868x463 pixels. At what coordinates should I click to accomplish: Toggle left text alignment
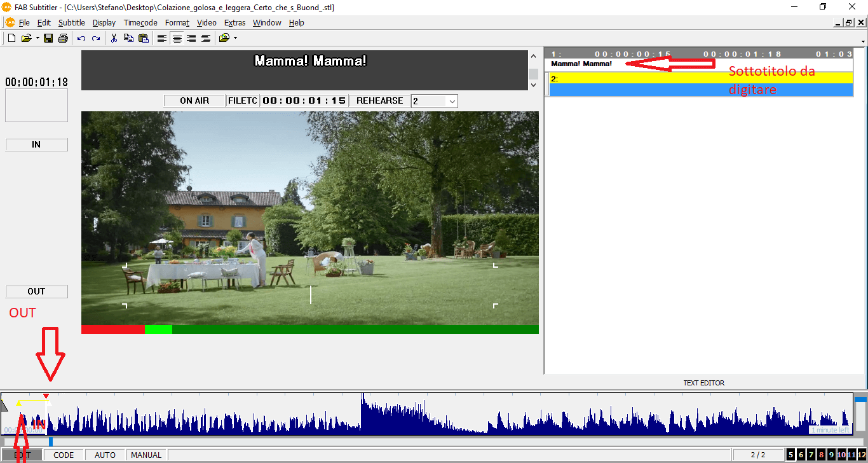pos(162,38)
